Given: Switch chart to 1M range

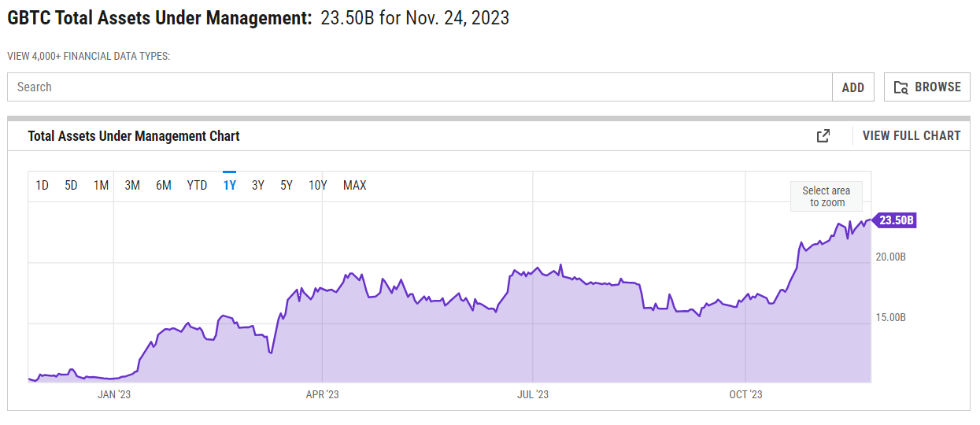Looking at the screenshot, I should [101, 186].
